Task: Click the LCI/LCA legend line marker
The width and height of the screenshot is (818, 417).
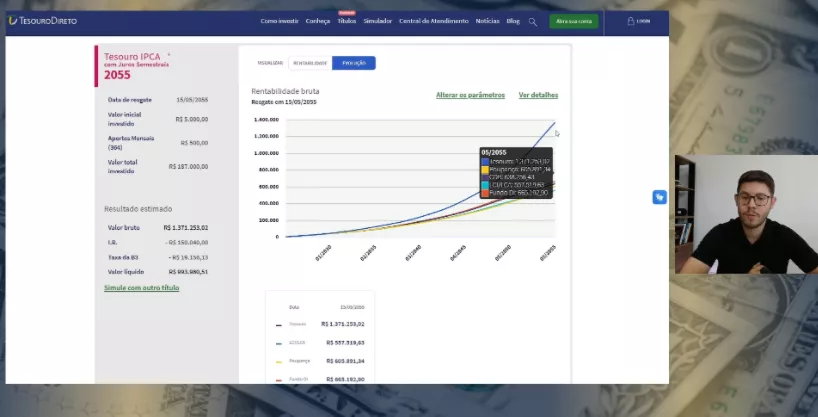Action: tap(279, 343)
